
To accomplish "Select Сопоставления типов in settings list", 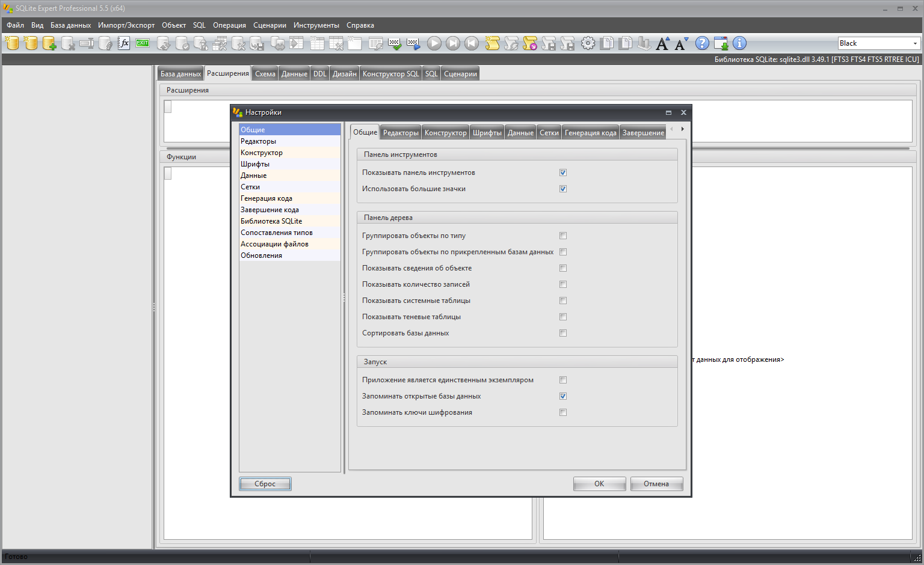I will [x=289, y=233].
